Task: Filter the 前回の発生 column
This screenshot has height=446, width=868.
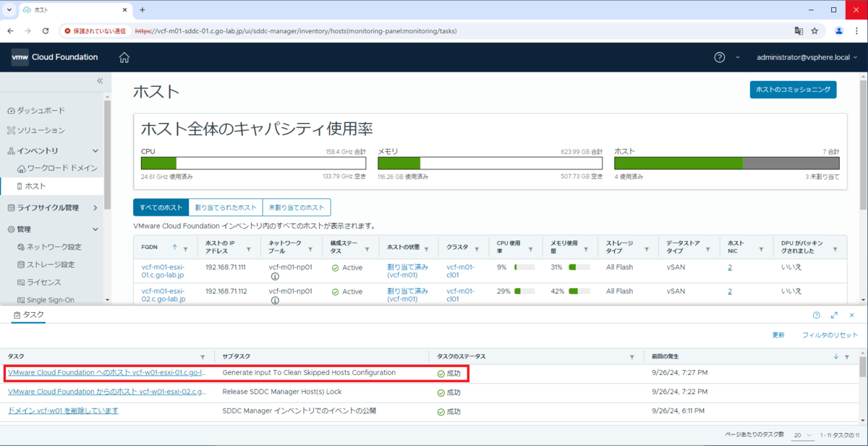Action: coord(847,356)
